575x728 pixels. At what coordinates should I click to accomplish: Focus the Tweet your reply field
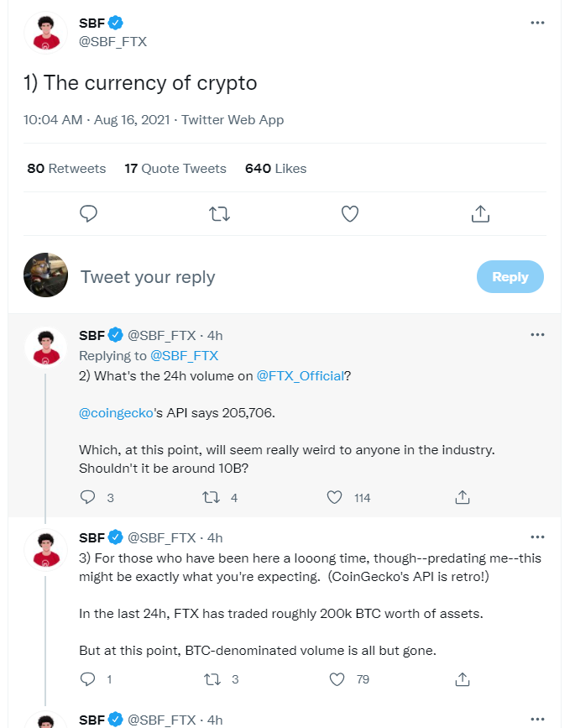pyautogui.click(x=252, y=277)
